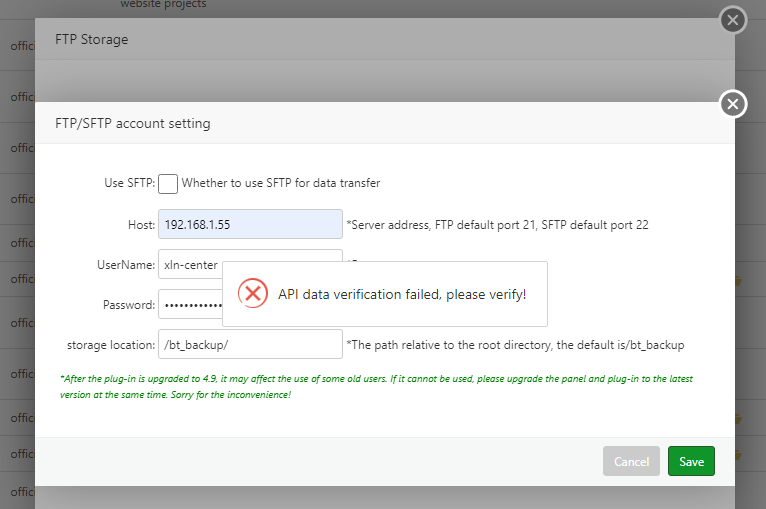The width and height of the screenshot is (766, 509).
Task: Click the root directory path hint text
Action: [515, 345]
